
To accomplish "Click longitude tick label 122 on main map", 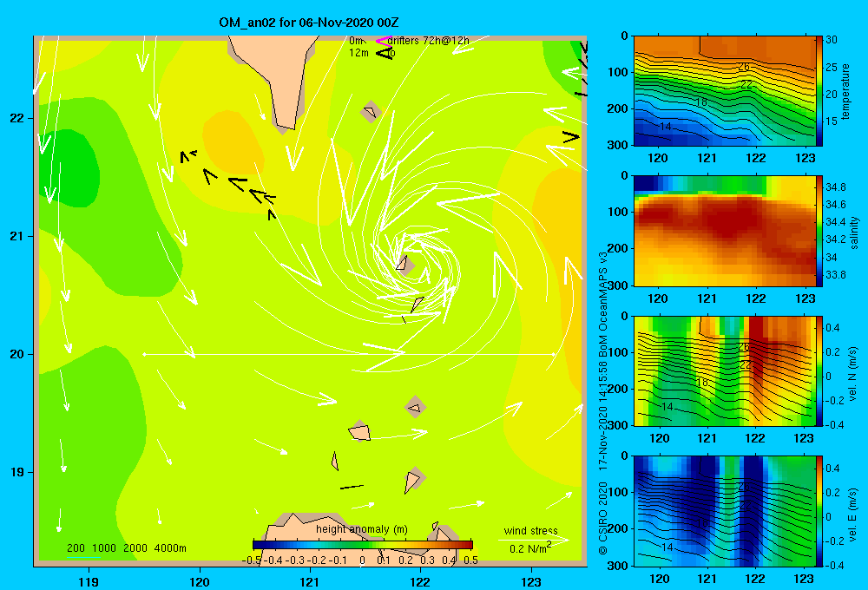I will tap(420, 581).
